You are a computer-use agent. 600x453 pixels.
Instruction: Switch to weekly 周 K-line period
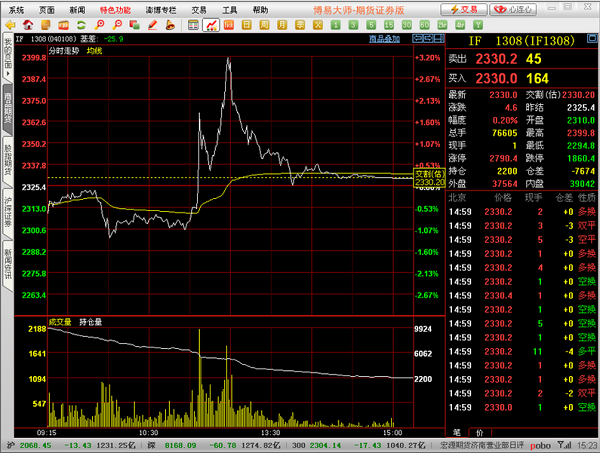tap(264, 25)
